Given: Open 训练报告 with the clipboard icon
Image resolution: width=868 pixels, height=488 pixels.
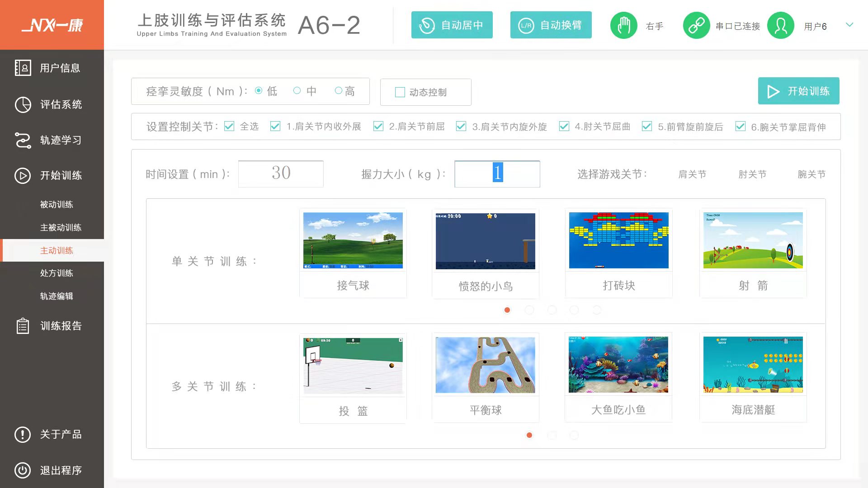Looking at the screenshot, I should click(23, 326).
